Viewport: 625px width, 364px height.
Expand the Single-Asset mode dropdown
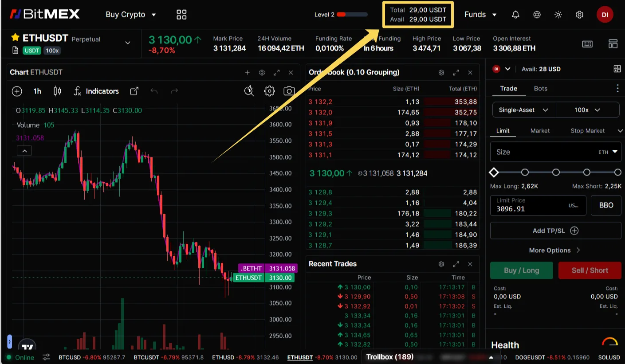523,110
